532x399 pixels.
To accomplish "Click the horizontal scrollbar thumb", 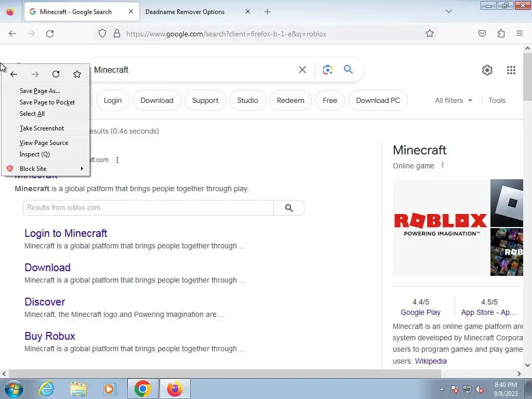I will pyautogui.click(x=224, y=374).
